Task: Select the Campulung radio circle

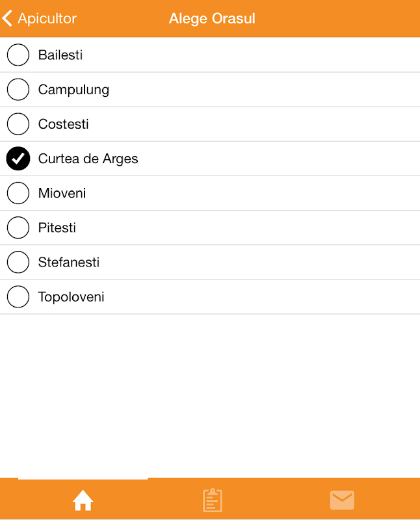Action: [18, 90]
